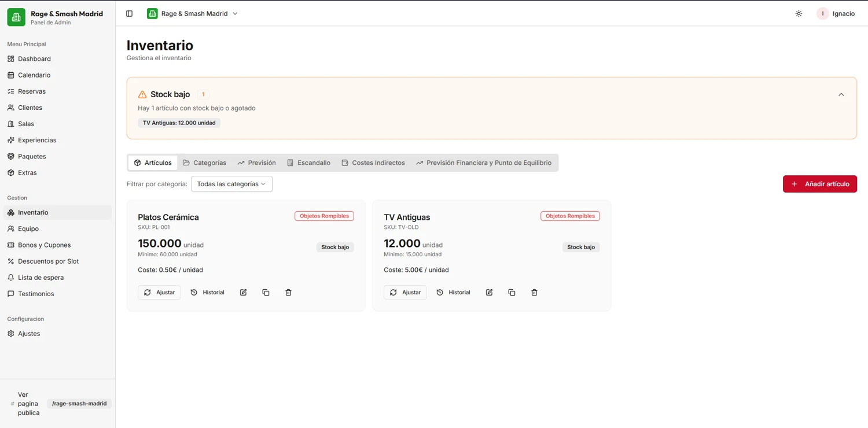This screenshot has width=868, height=428.
Task: Open Ajustes configuration
Action: click(x=57, y=334)
